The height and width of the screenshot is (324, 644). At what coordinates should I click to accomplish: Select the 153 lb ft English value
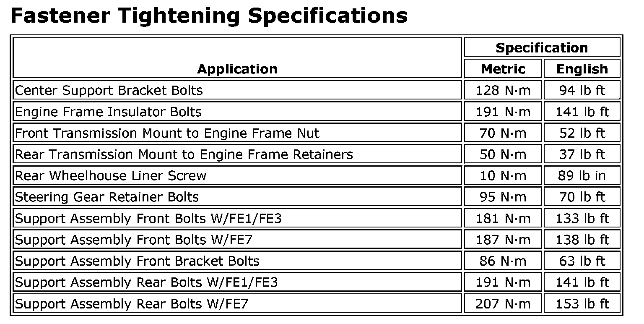pyautogui.click(x=582, y=303)
